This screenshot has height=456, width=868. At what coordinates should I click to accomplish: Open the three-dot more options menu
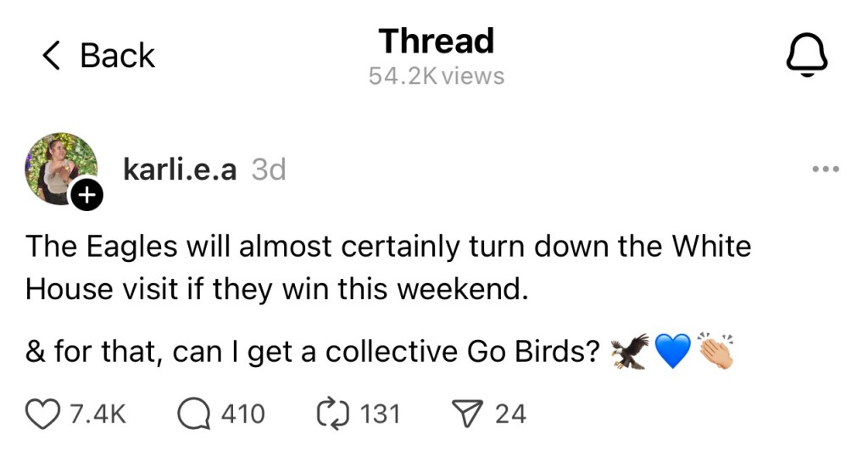(824, 170)
